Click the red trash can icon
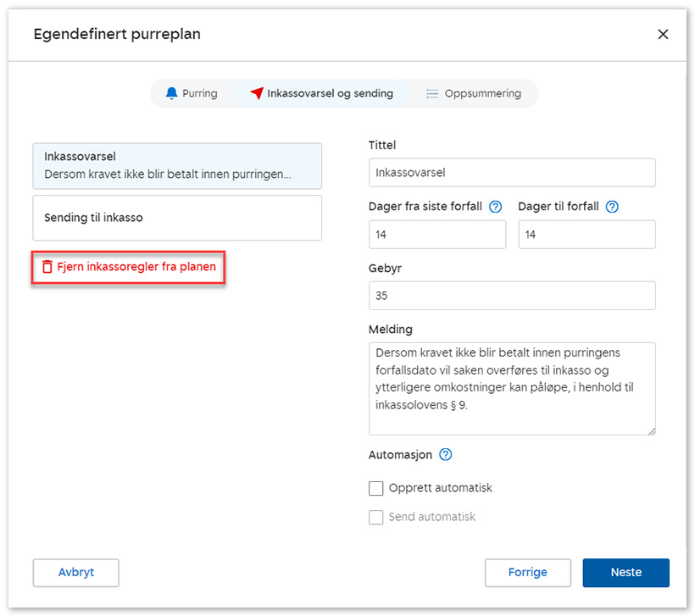This screenshot has width=695, height=616. [47, 267]
